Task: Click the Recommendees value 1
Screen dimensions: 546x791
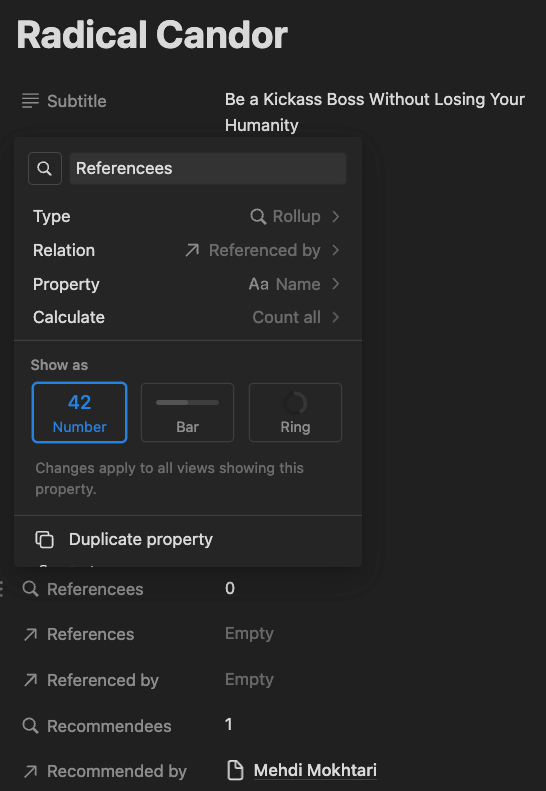Action: (229, 724)
